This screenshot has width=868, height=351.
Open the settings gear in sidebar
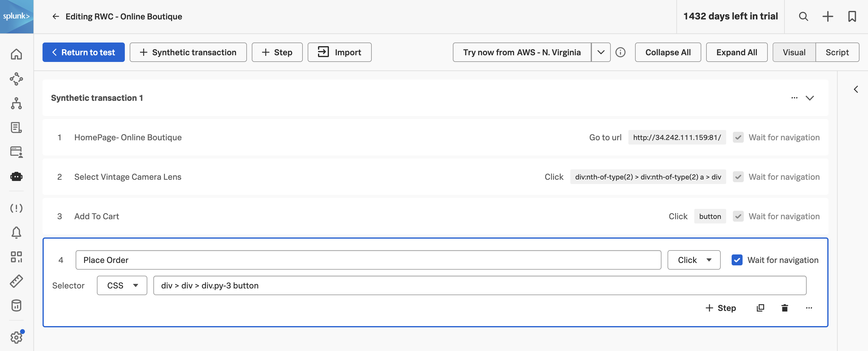click(16, 337)
